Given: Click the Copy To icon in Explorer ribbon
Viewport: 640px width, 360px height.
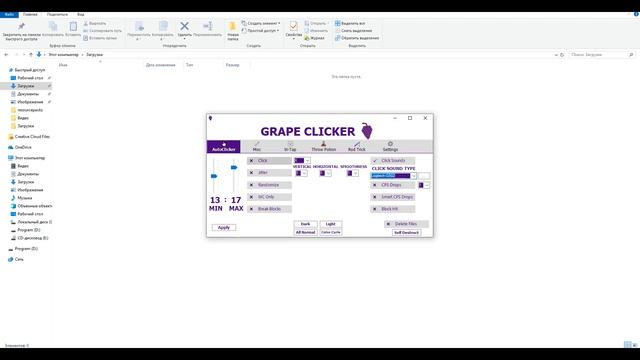Looking at the screenshot, I should (x=163, y=26).
